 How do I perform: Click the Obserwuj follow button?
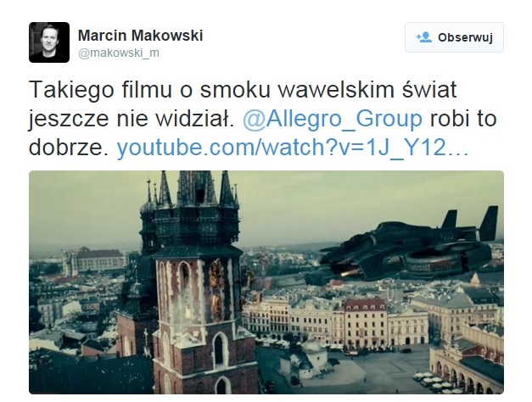pos(454,37)
